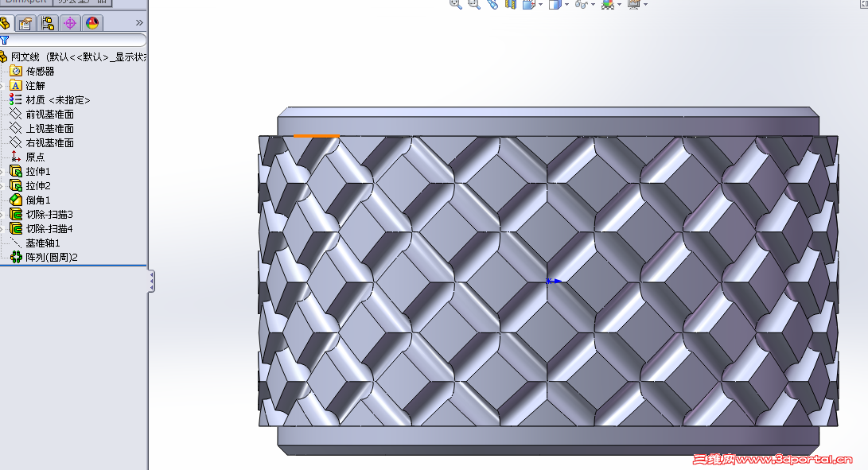Click Zoom to Area magnifier icon

pos(474,4)
